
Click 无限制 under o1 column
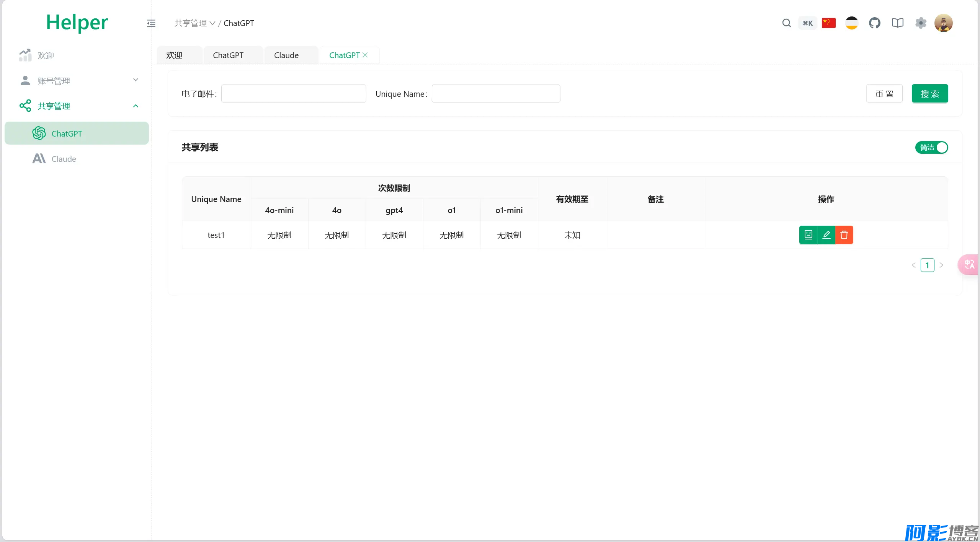452,235
